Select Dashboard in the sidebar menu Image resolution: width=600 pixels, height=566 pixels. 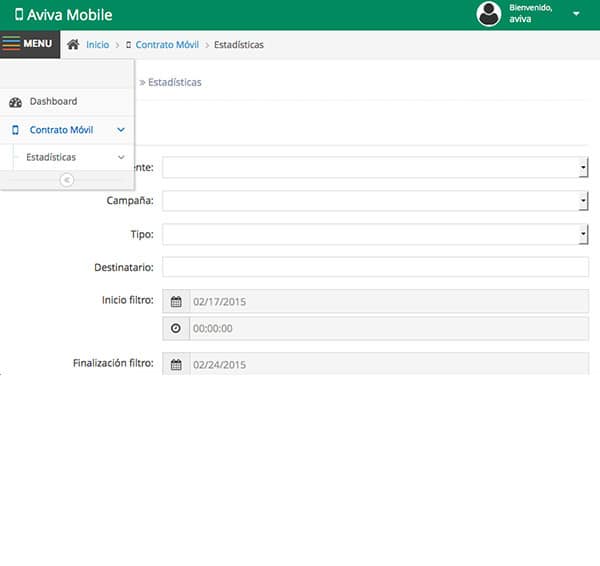53,102
